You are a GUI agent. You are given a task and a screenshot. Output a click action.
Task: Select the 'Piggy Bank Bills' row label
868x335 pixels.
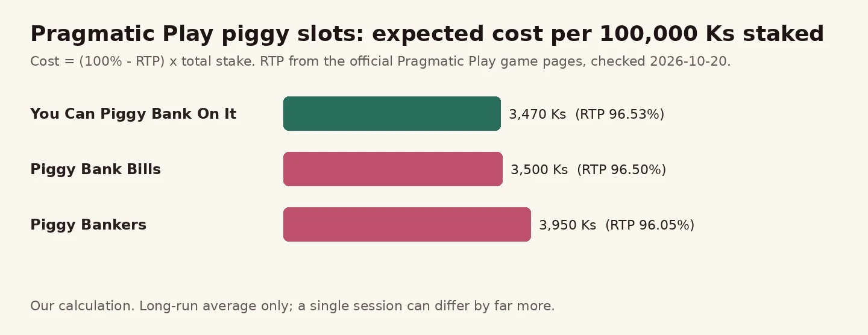pyautogui.click(x=95, y=169)
